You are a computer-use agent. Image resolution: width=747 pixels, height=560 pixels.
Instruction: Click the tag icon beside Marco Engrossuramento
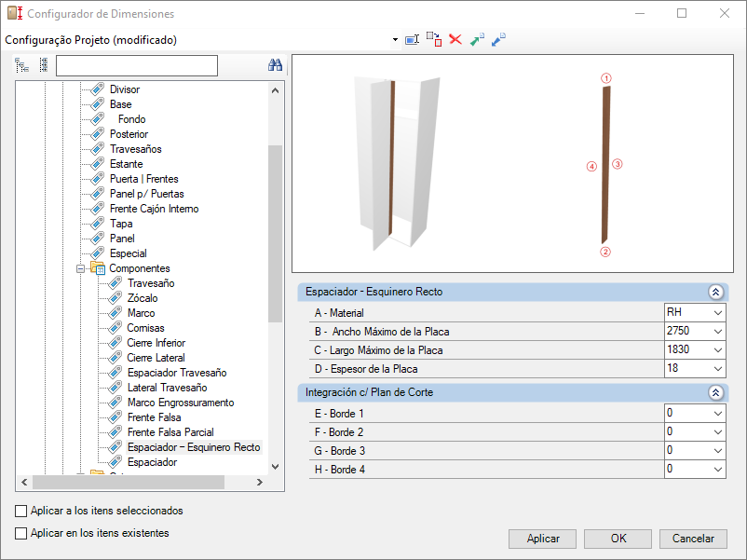(115, 403)
